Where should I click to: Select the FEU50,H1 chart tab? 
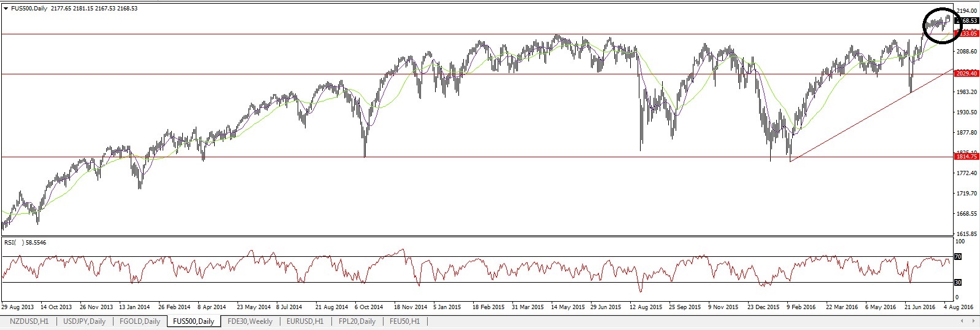click(x=404, y=321)
